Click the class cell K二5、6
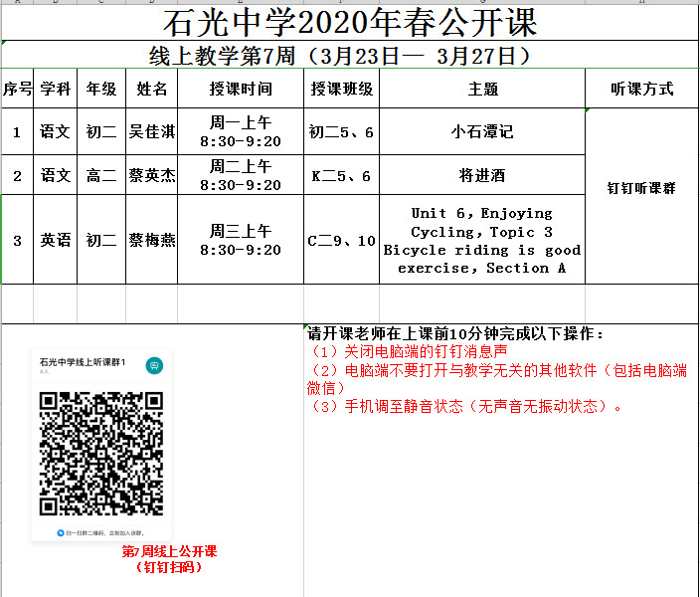Viewport: 700px width, 597px height. tap(341, 175)
